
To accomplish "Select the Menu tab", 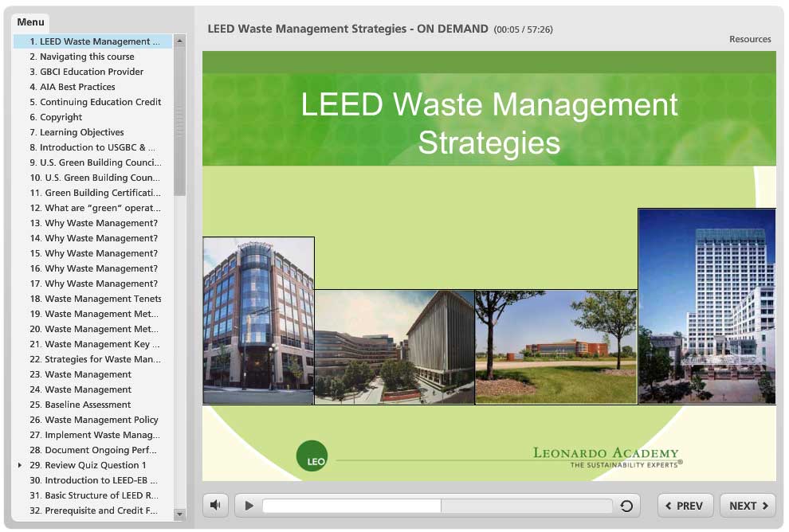I will coord(31,22).
